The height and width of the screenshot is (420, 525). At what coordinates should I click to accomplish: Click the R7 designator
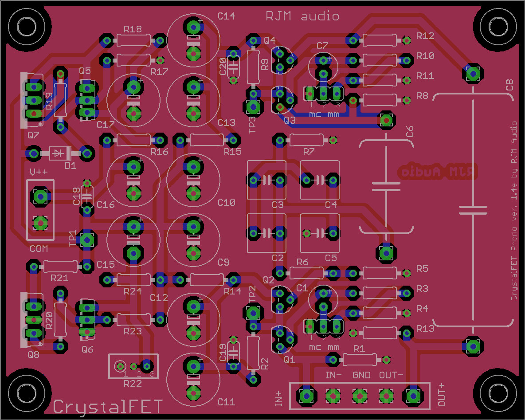click(x=309, y=152)
